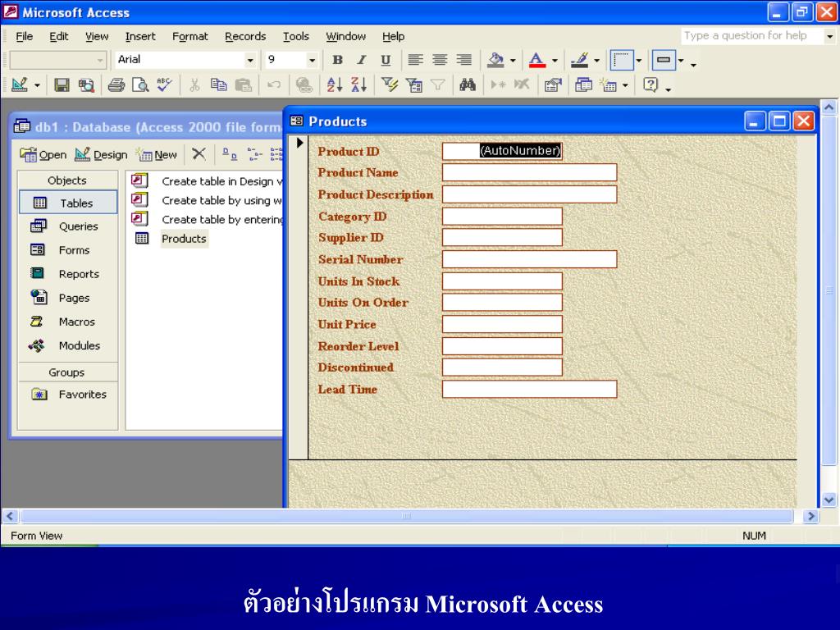840x630 pixels.
Task: Click Design button in database window
Action: (101, 155)
